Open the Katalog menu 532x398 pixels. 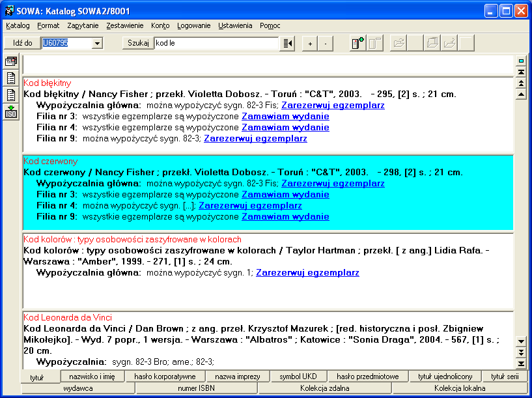[x=18, y=25]
